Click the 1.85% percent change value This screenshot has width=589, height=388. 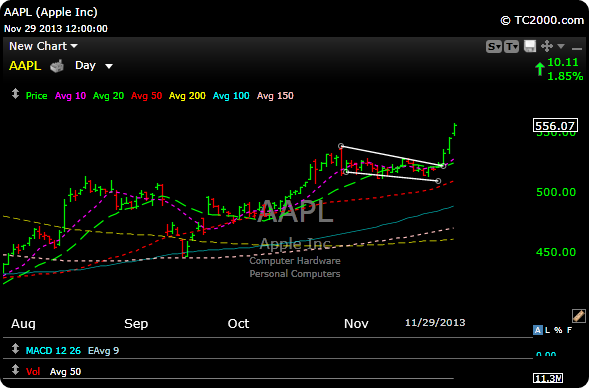click(565, 76)
